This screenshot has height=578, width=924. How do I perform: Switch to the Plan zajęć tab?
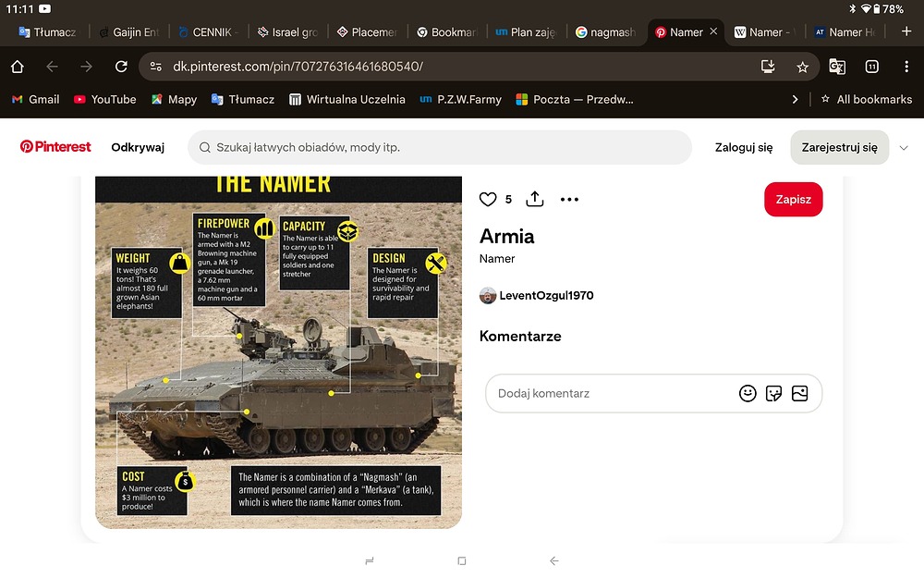click(x=528, y=32)
